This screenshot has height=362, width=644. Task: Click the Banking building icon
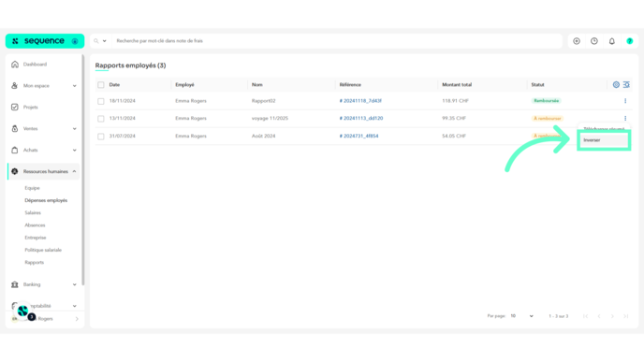15,284
